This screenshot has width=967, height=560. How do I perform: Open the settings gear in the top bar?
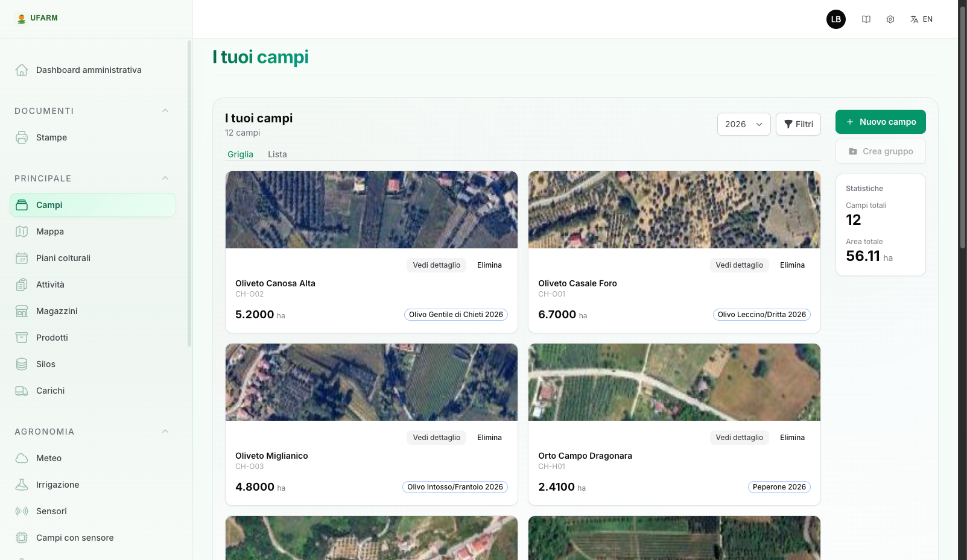coord(890,19)
